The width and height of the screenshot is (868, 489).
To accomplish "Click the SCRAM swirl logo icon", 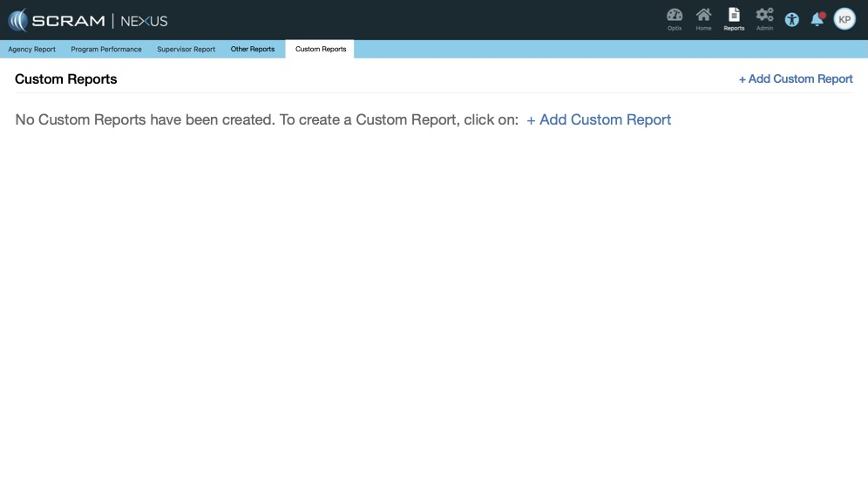I will 17,20.
